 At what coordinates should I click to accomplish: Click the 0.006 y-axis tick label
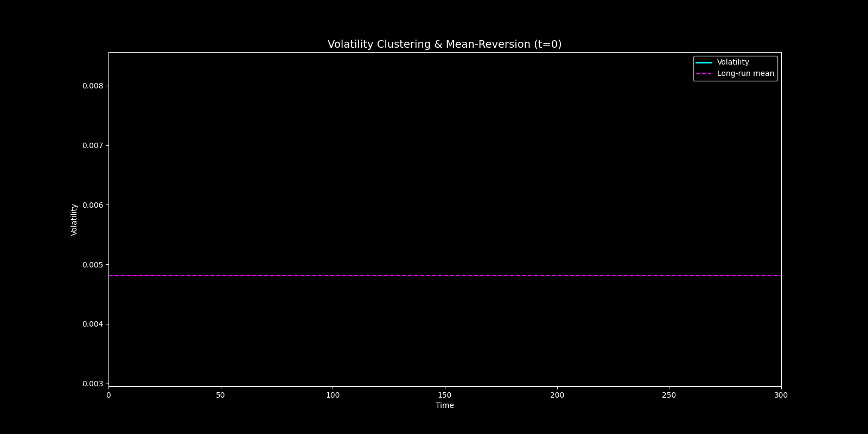[92, 205]
